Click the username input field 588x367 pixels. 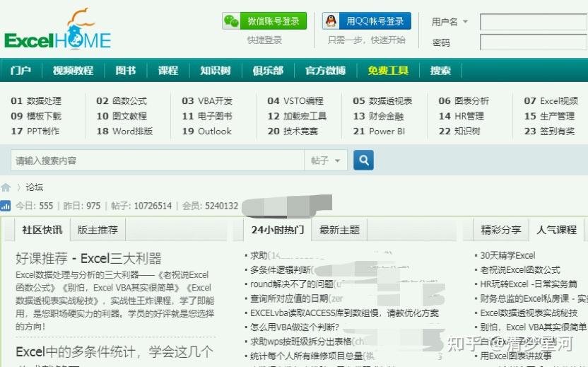[x=534, y=22]
